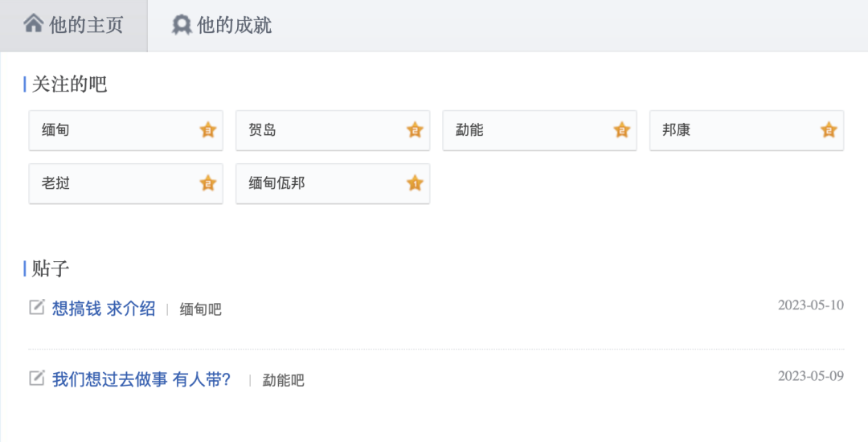This screenshot has width=868, height=442.
Task: Open the post titled 想搞钱 求介绍
Action: [104, 308]
